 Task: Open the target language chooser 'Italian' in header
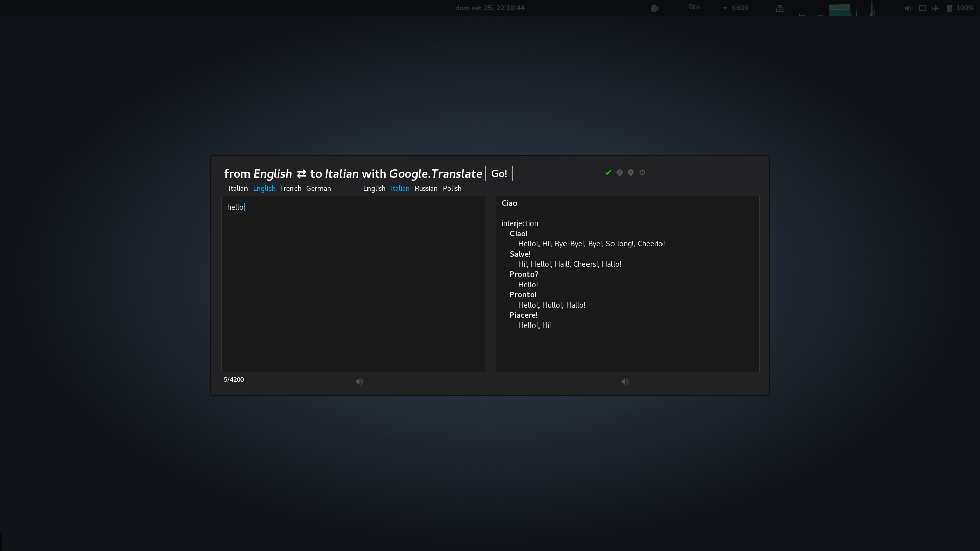click(x=341, y=173)
